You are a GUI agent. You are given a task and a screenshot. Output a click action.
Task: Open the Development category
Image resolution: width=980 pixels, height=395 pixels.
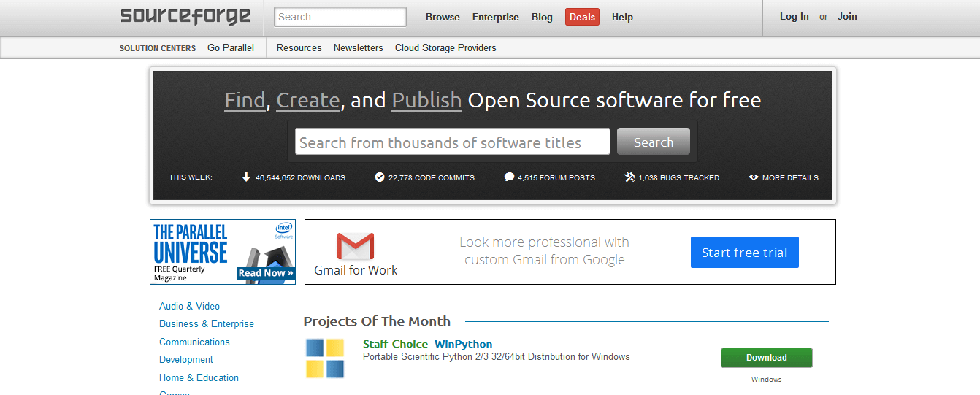(x=186, y=359)
